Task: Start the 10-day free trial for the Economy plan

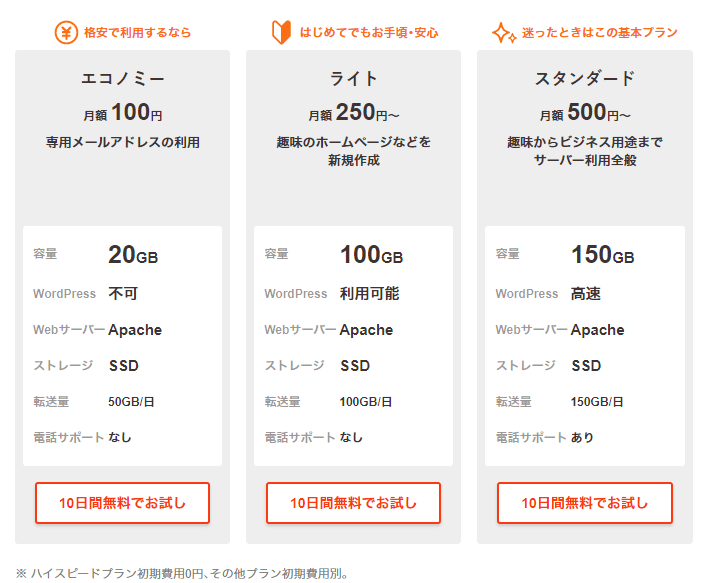Action: pyautogui.click(x=123, y=503)
